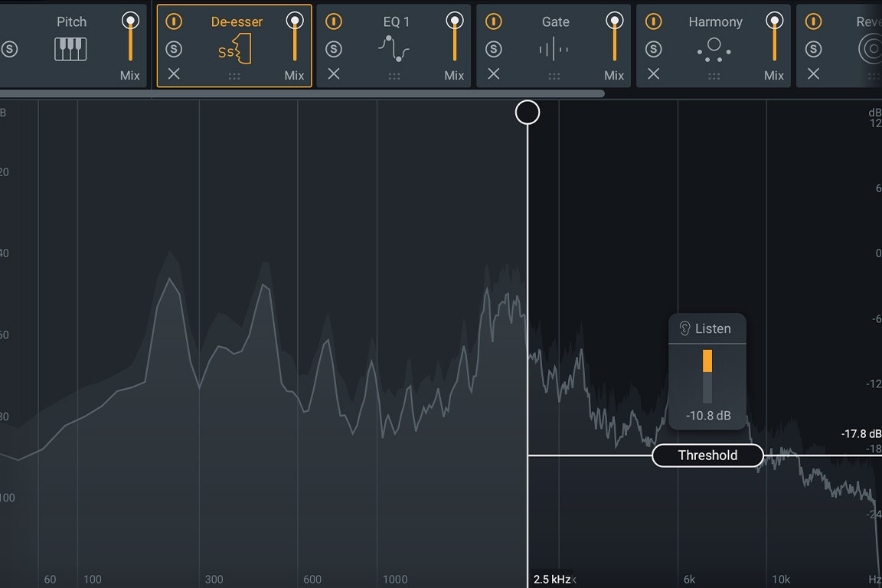Grab the De-esser reorder grip dots

pos(234,75)
